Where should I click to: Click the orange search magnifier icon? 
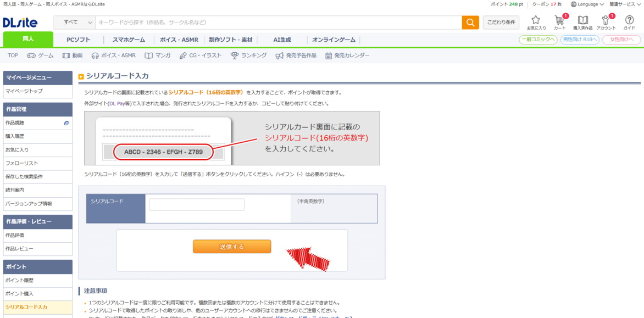click(470, 23)
